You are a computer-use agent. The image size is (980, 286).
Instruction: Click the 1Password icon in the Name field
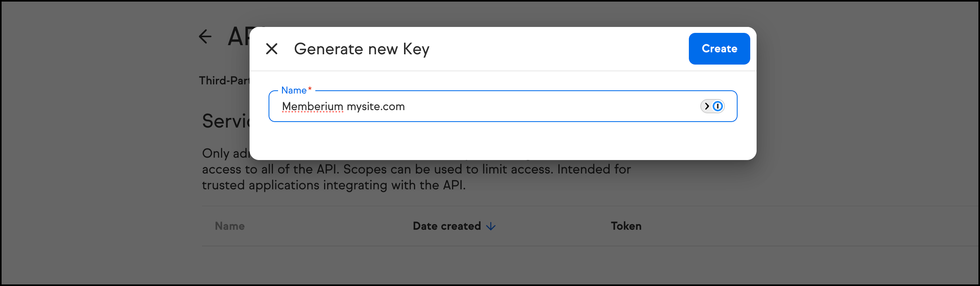718,106
